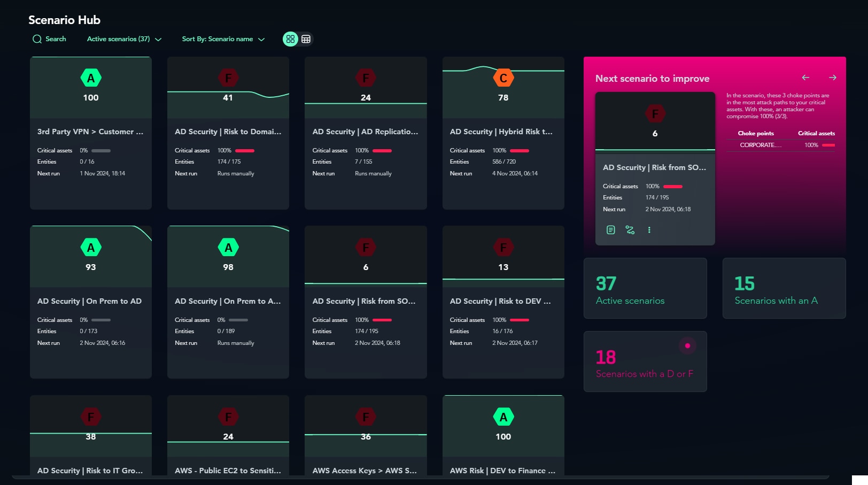The height and width of the screenshot is (485, 868).
Task: Filter by 15 Scenarios with an A
Action: click(784, 288)
